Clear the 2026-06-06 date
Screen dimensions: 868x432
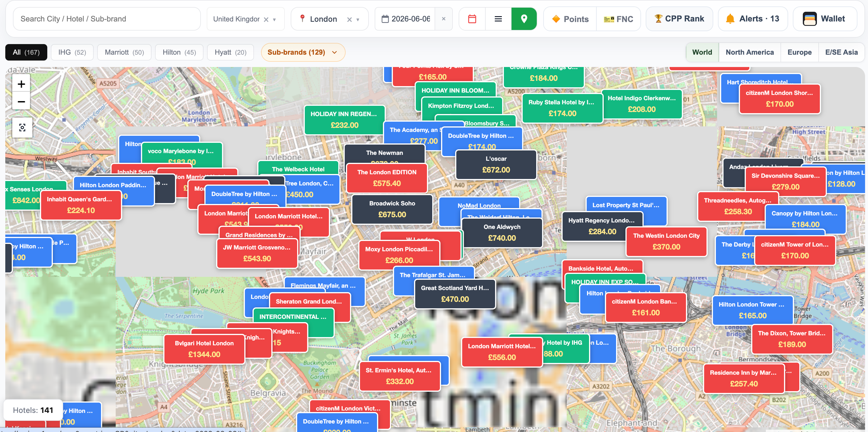(x=444, y=19)
